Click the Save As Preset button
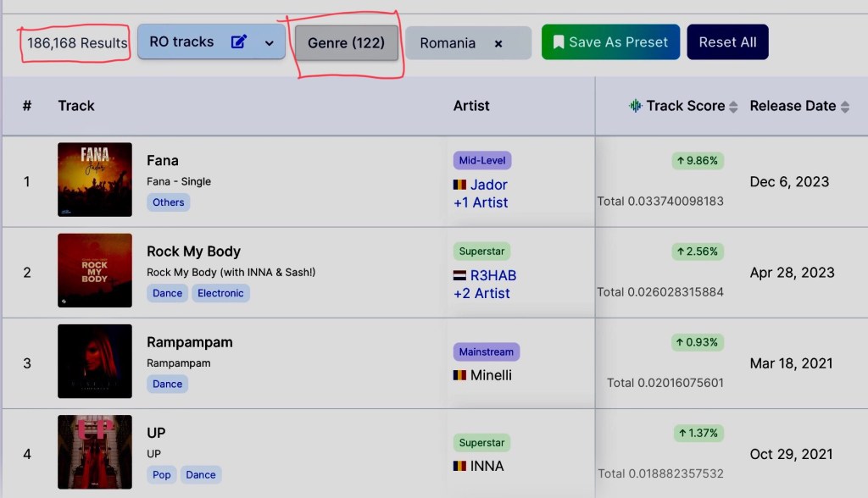This screenshot has width=868, height=498. (x=609, y=41)
